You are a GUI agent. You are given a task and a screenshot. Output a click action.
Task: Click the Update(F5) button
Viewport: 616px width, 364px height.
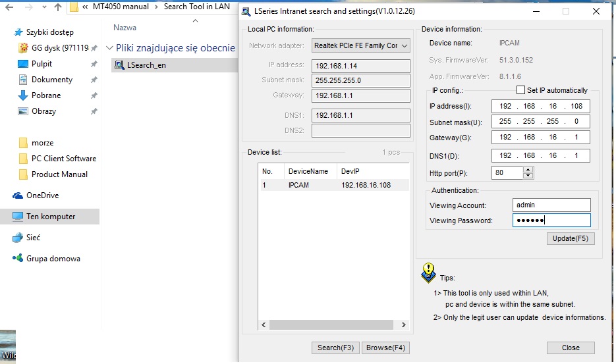click(x=571, y=238)
